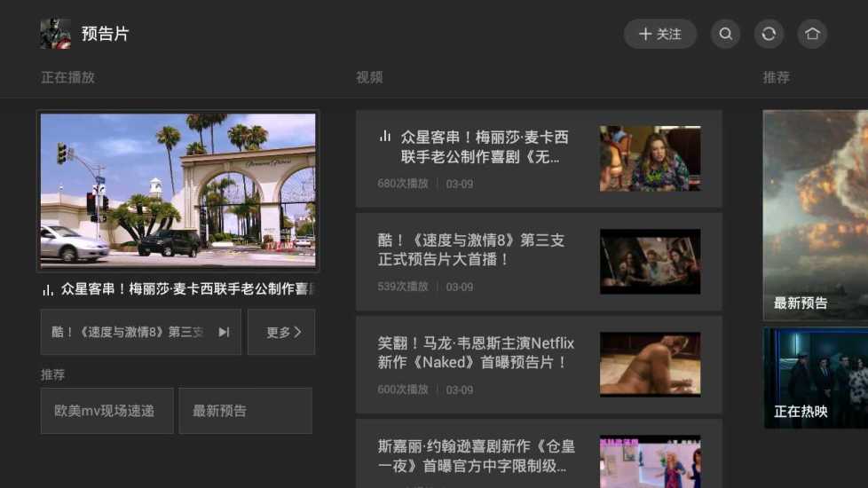Go to home via house icon

tap(811, 34)
